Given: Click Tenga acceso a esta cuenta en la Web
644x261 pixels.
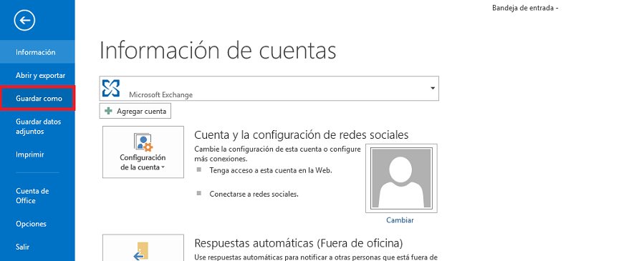Looking at the screenshot, I should point(271,170).
